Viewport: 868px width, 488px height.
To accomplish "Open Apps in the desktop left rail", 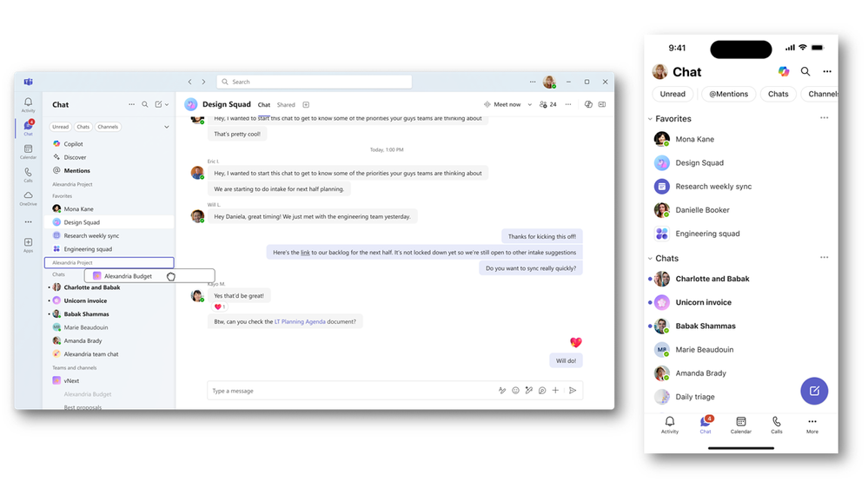I will (x=28, y=245).
